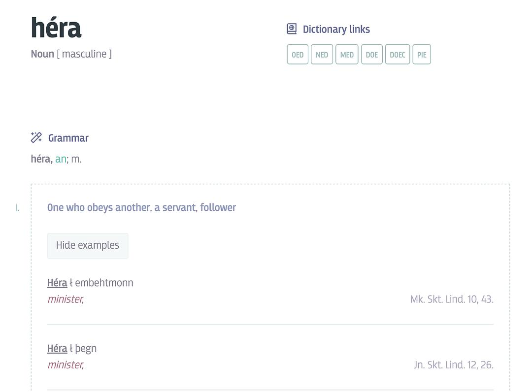Click the first italic 'minister,' translation
Image resolution: width=532 pixels, height=392 pixels.
(x=66, y=299)
